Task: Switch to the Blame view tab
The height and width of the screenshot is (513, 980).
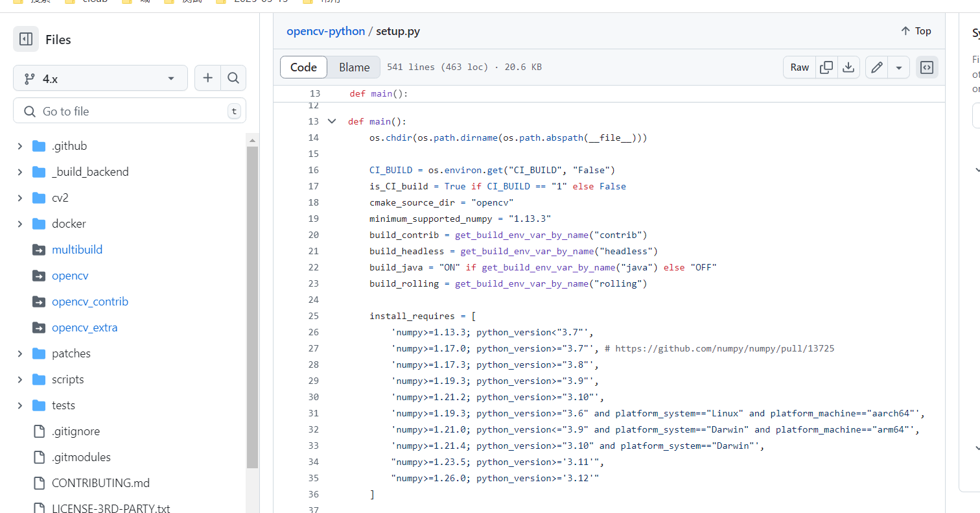Action: pyautogui.click(x=355, y=67)
